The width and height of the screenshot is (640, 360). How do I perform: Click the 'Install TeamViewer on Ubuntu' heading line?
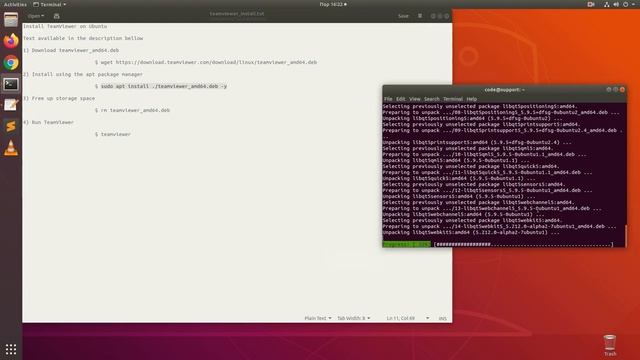tap(65, 26)
